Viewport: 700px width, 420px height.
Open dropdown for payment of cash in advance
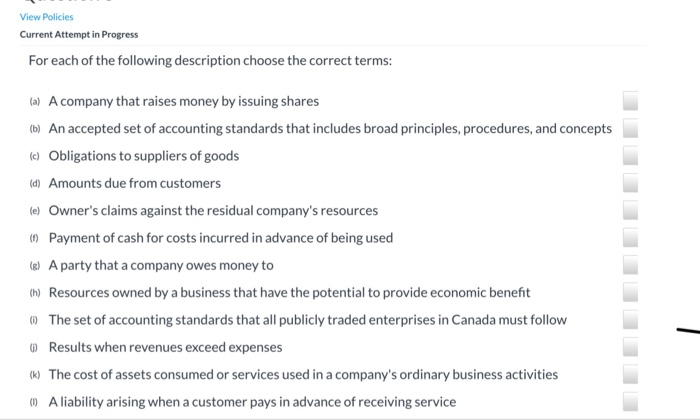point(630,237)
